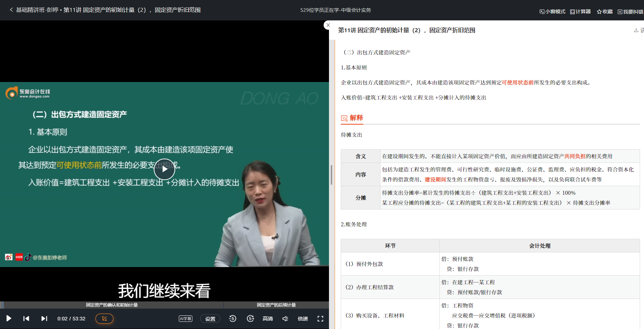Fast forward the video 5 seconds
The image size is (644, 329).
(251, 318)
